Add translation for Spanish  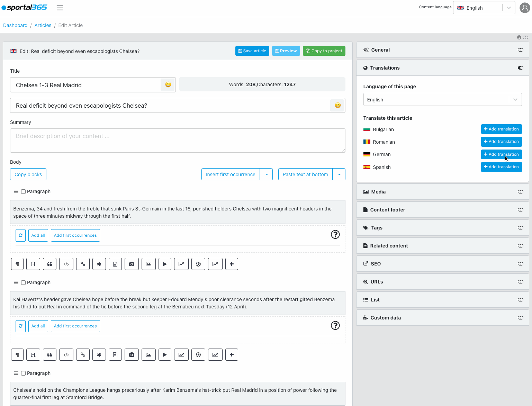point(501,167)
